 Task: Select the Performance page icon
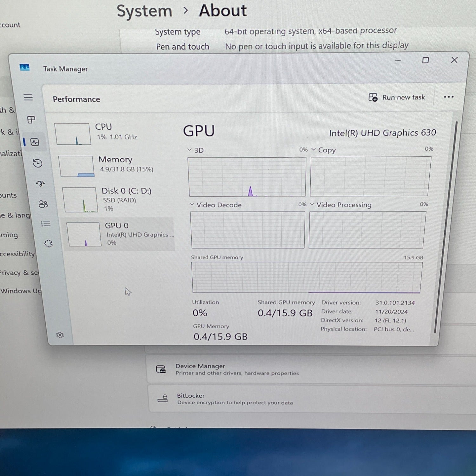pyautogui.click(x=35, y=142)
